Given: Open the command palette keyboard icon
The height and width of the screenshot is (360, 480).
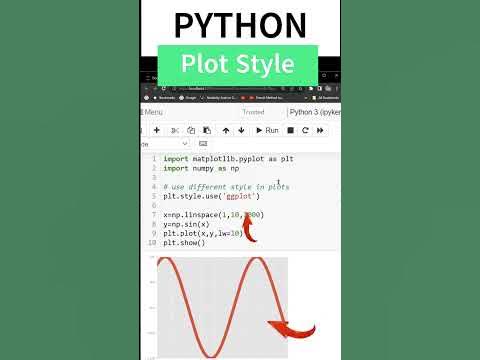Looking at the screenshot, I should [203, 144].
